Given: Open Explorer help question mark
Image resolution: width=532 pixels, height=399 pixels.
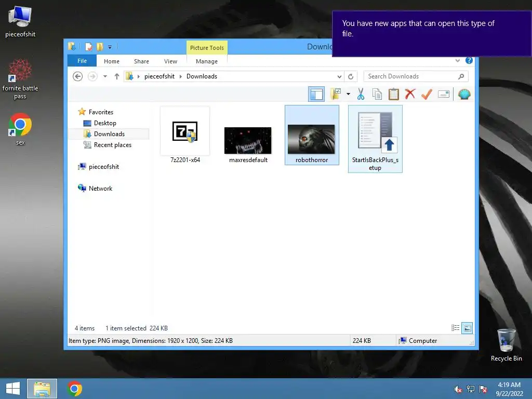Looking at the screenshot, I should [x=469, y=60].
